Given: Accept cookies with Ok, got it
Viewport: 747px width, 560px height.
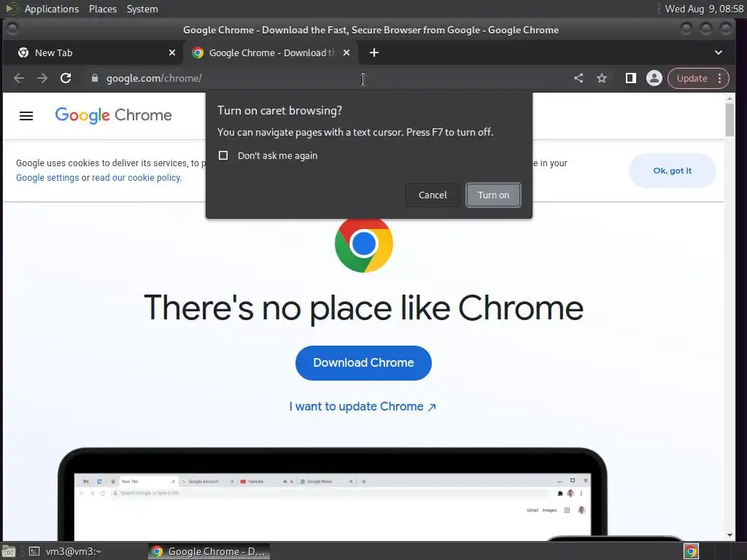Looking at the screenshot, I should tap(672, 171).
